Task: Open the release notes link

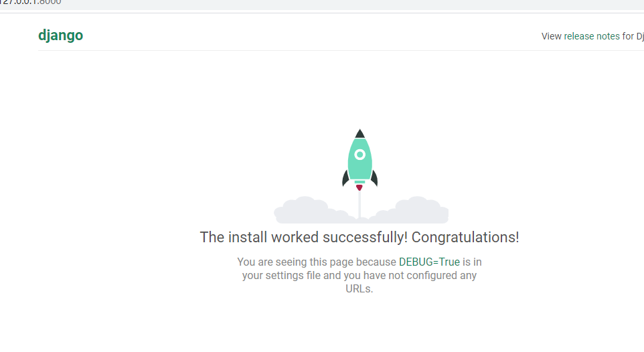Action: pyautogui.click(x=591, y=36)
